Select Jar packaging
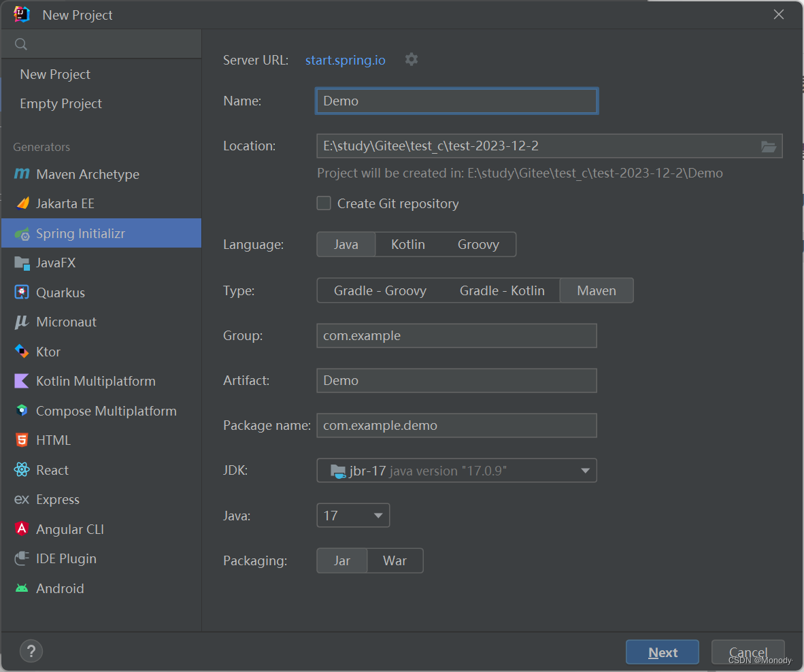804x672 pixels. [342, 560]
